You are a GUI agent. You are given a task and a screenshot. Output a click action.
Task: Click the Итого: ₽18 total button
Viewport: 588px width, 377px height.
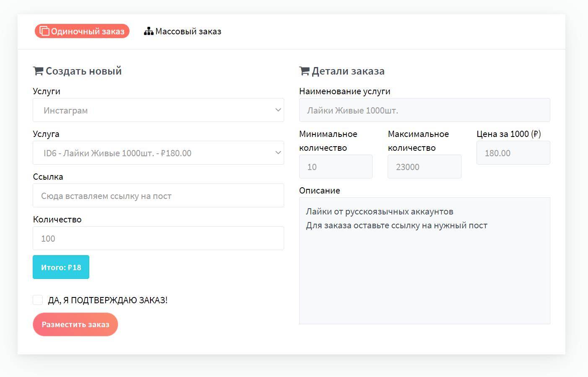tap(61, 267)
